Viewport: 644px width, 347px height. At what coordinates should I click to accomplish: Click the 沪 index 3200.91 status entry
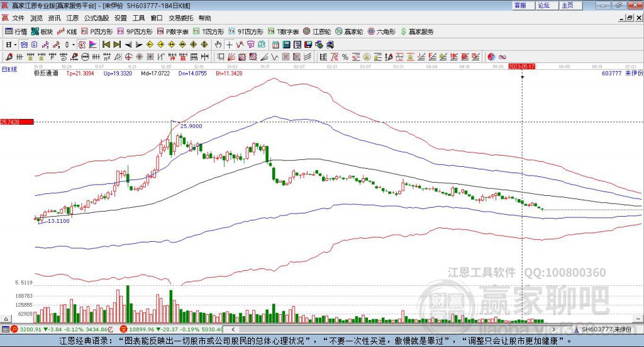pyautogui.click(x=62, y=329)
